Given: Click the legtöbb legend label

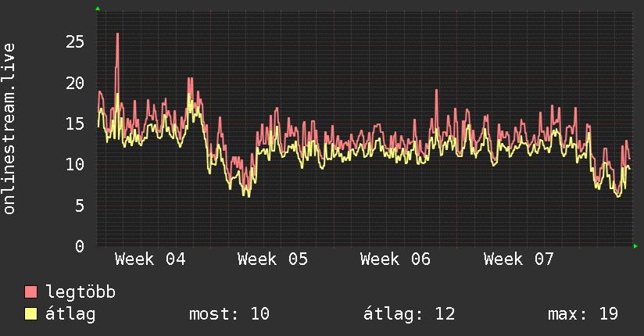Looking at the screenshot, I should tap(80, 292).
